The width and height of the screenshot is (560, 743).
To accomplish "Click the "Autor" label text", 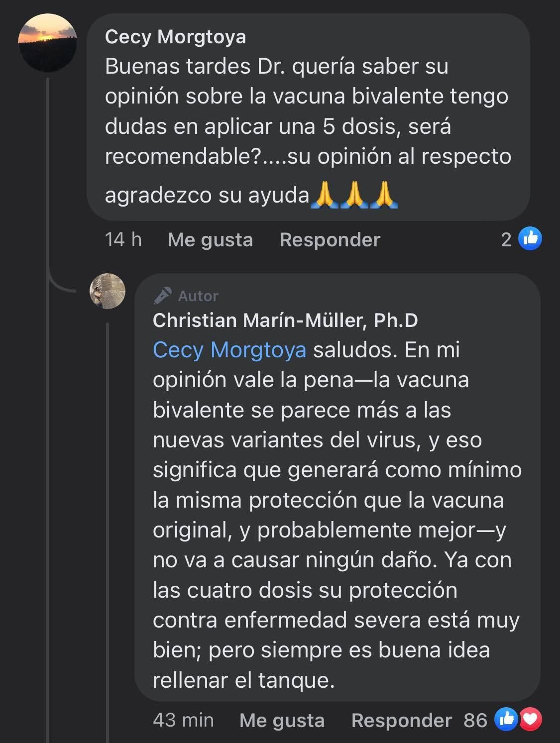I will 198,296.
